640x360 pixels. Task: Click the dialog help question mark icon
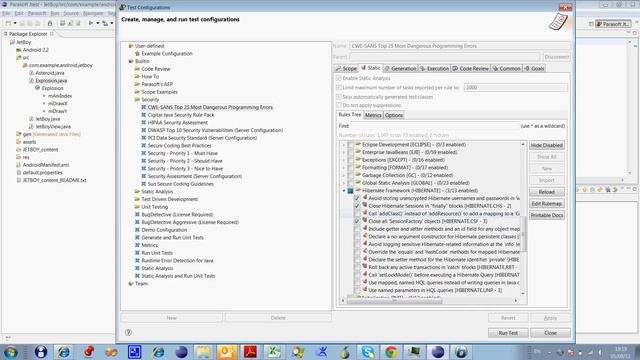(x=128, y=333)
